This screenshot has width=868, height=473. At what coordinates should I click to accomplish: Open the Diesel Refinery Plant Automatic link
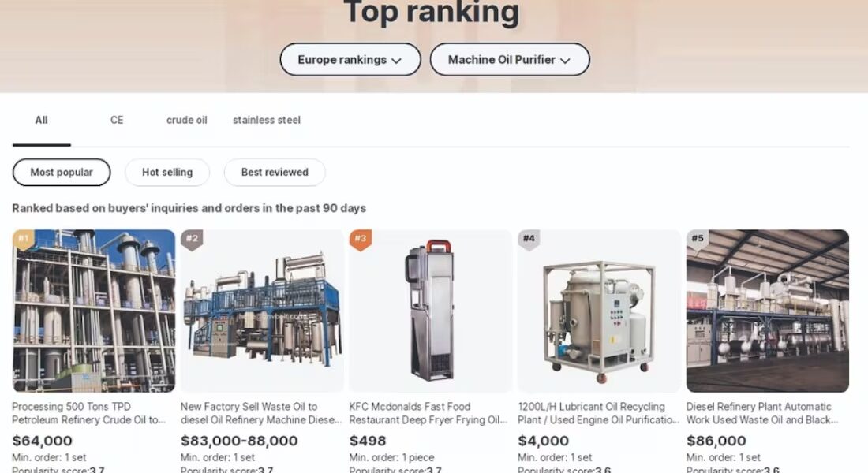[762, 413]
